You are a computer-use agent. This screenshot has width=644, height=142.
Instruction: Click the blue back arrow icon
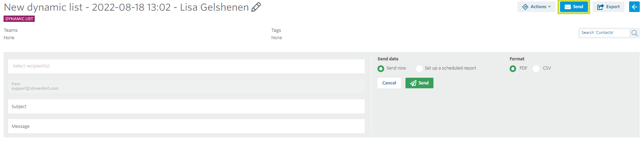[x=634, y=7]
